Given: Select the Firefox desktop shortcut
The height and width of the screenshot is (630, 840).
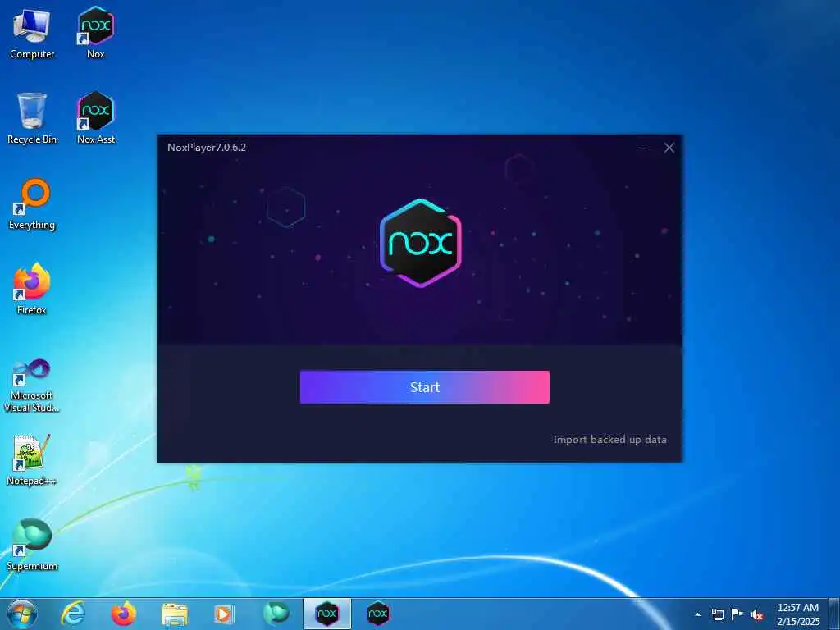Looking at the screenshot, I should click(32, 290).
